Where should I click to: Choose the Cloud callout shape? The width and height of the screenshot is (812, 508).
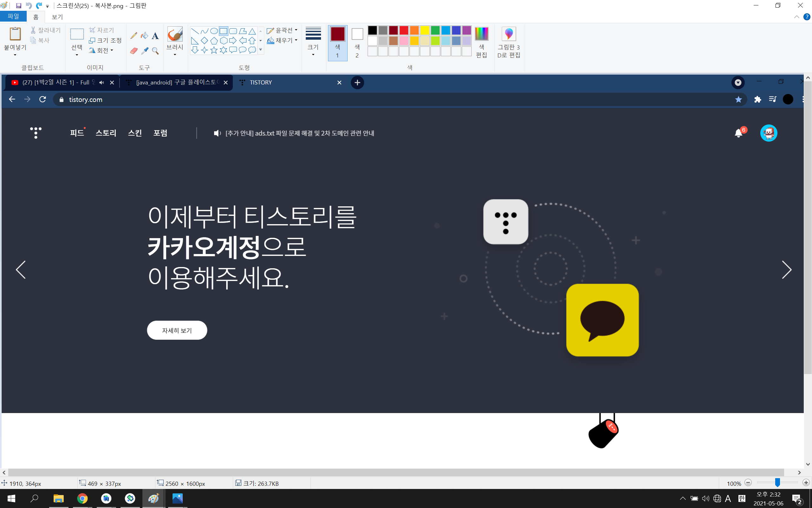tap(252, 50)
